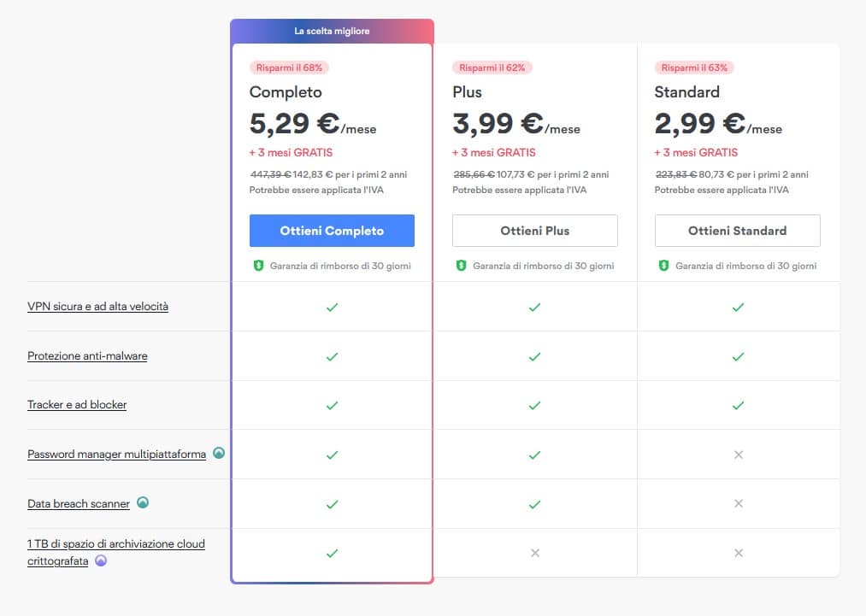866x616 pixels.
Task: Click Standard checkmark in Protezione anti-malware row
Action: [738, 356]
